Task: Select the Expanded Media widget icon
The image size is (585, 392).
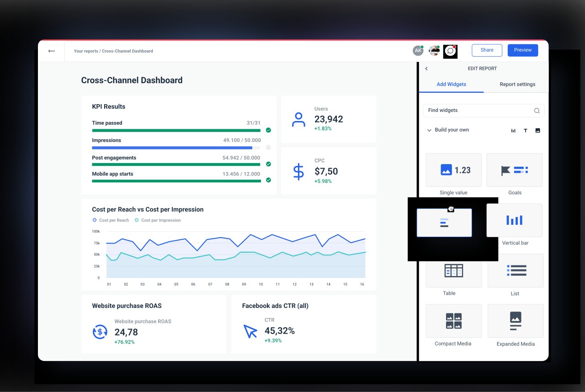Action: [x=515, y=320]
